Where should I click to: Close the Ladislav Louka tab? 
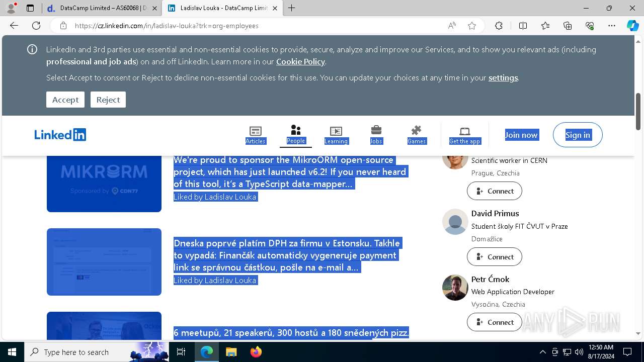click(x=275, y=8)
